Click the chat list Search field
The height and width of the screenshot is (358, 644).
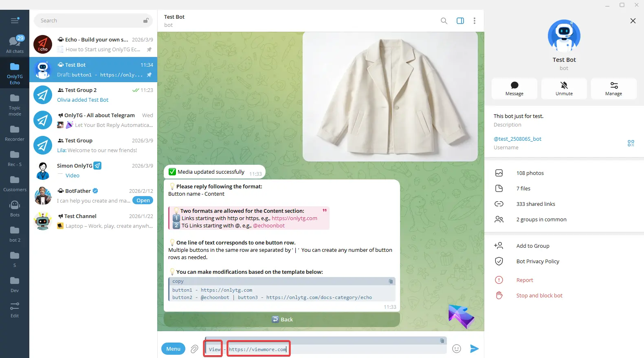tap(90, 21)
